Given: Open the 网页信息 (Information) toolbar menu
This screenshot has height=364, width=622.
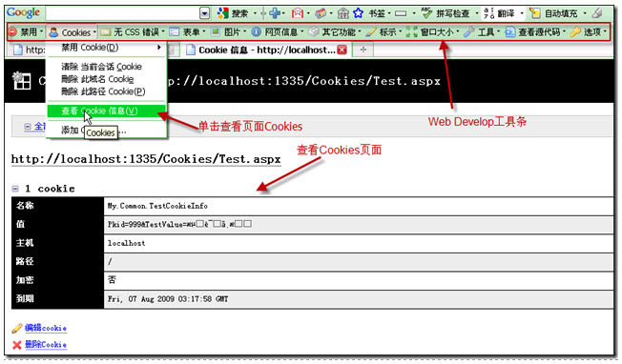Looking at the screenshot, I should coord(278,31).
